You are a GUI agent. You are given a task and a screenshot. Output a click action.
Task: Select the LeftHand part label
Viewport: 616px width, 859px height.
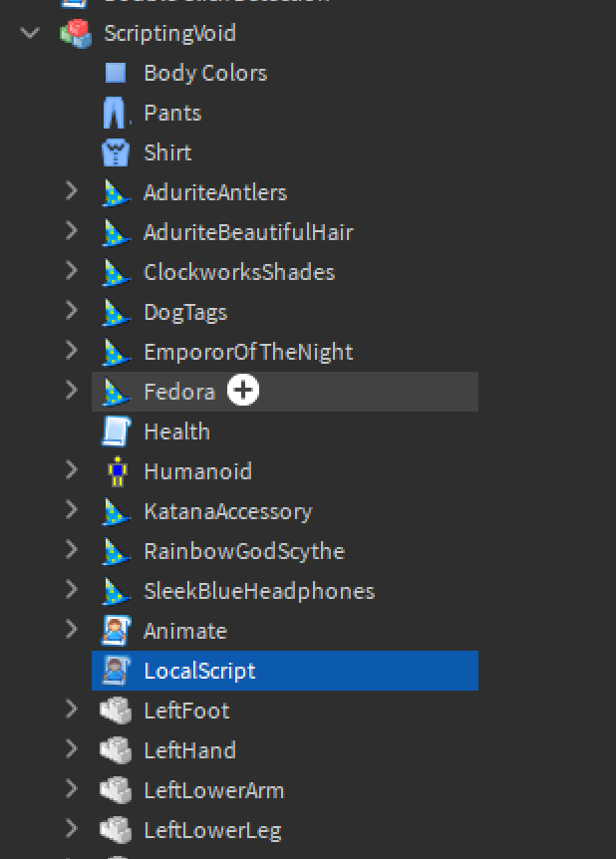[x=189, y=750]
